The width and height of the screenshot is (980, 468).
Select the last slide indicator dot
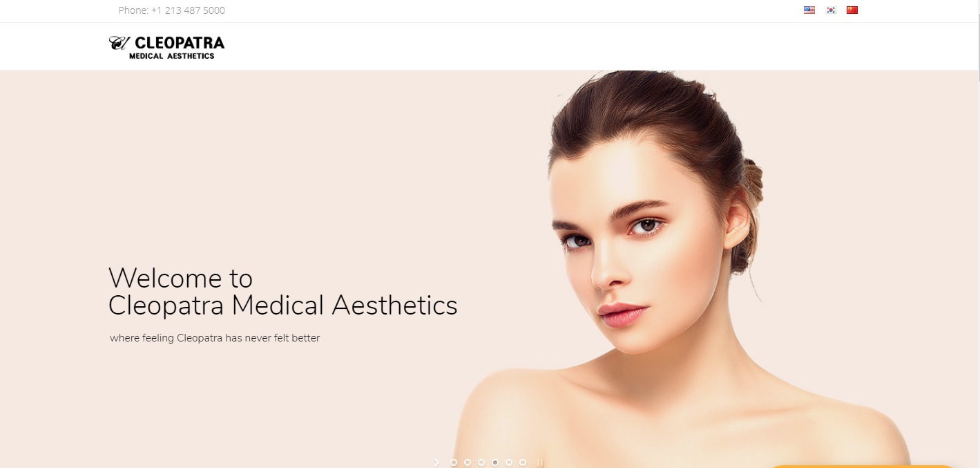tap(523, 462)
